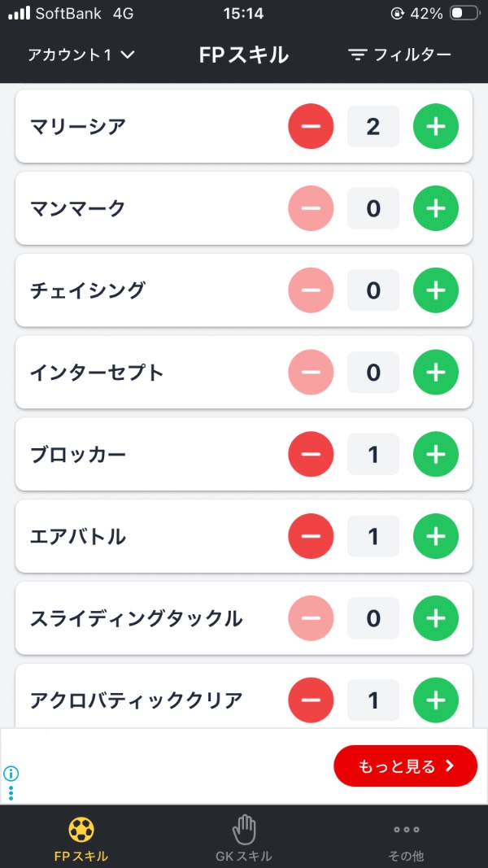This screenshot has width=488, height=868.
Task: Tap plus icon for マンマーク
Action: (436, 208)
